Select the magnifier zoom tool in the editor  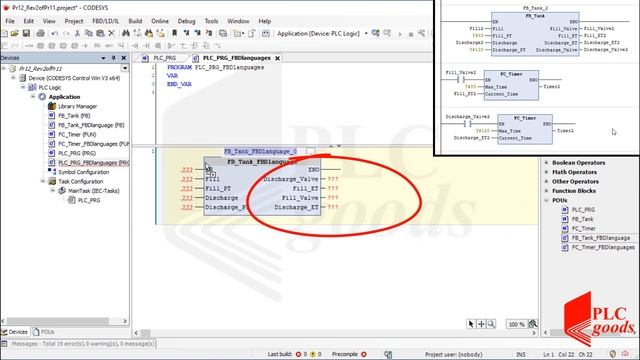coord(491,324)
